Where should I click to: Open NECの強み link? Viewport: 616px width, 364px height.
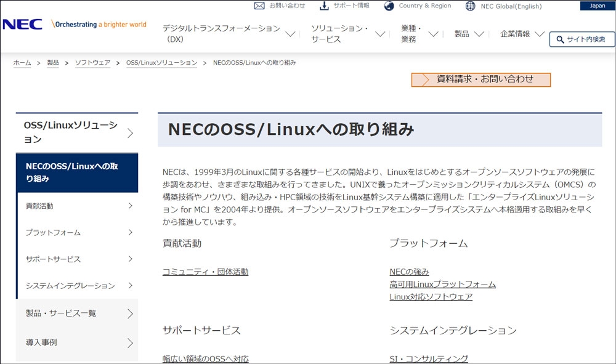point(410,272)
